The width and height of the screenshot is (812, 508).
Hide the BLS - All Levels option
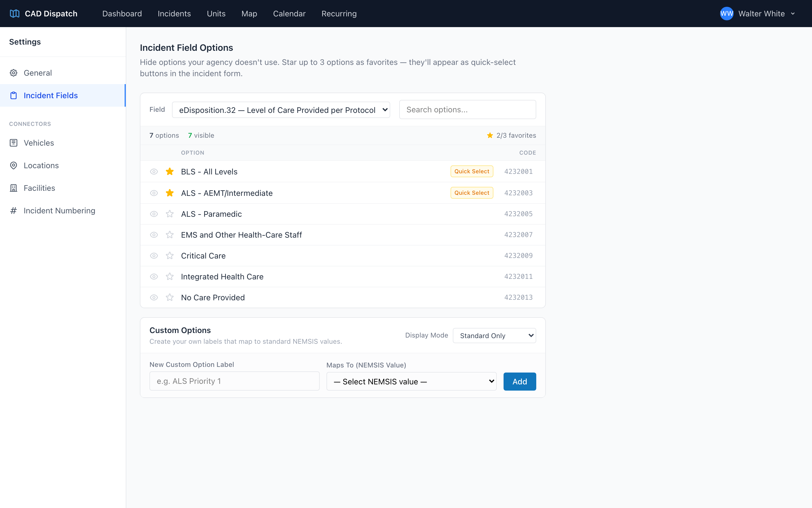tap(154, 171)
